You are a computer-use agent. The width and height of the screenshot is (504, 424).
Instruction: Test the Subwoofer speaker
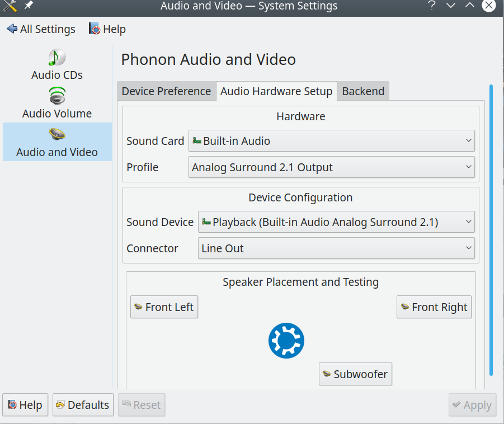tap(355, 374)
